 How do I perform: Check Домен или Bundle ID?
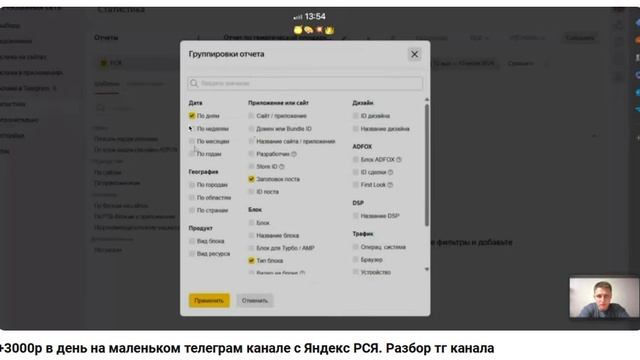click(251, 129)
